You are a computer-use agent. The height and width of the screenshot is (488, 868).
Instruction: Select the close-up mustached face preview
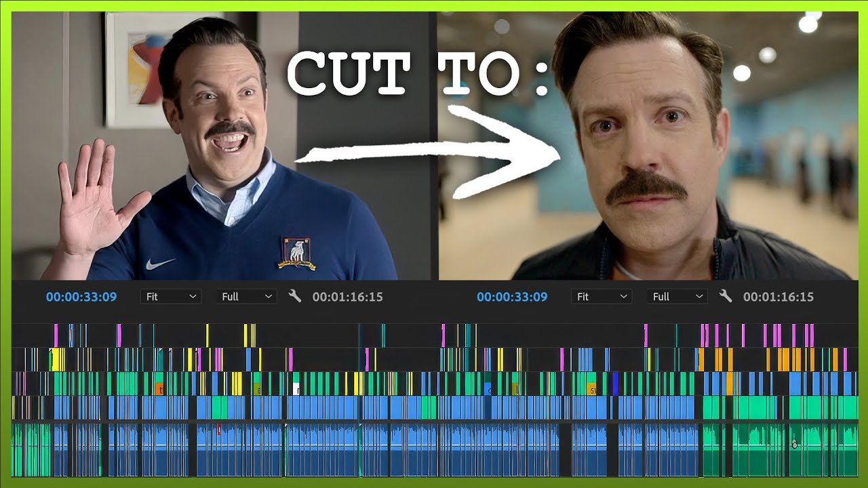tap(648, 146)
